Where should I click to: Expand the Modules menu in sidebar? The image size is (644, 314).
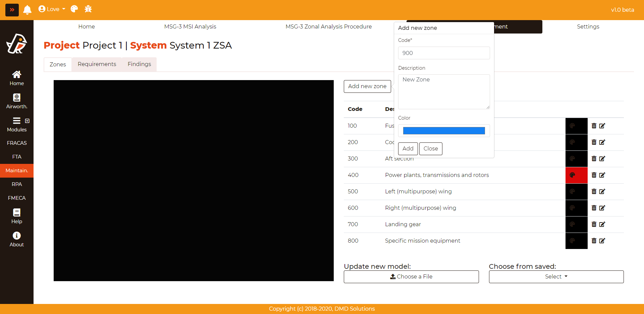(x=17, y=121)
